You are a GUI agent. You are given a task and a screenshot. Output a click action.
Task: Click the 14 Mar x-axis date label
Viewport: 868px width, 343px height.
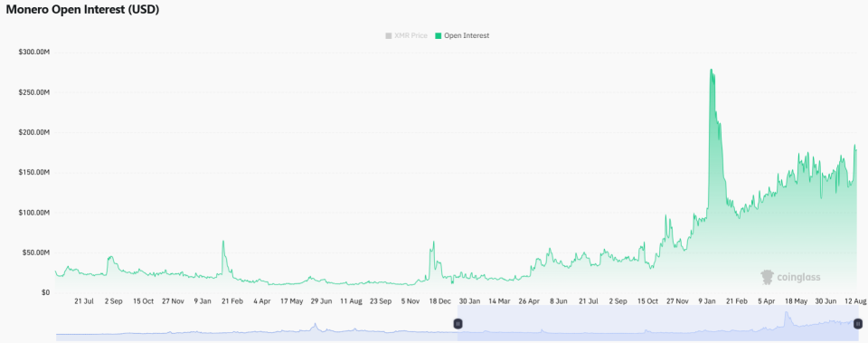(x=499, y=301)
